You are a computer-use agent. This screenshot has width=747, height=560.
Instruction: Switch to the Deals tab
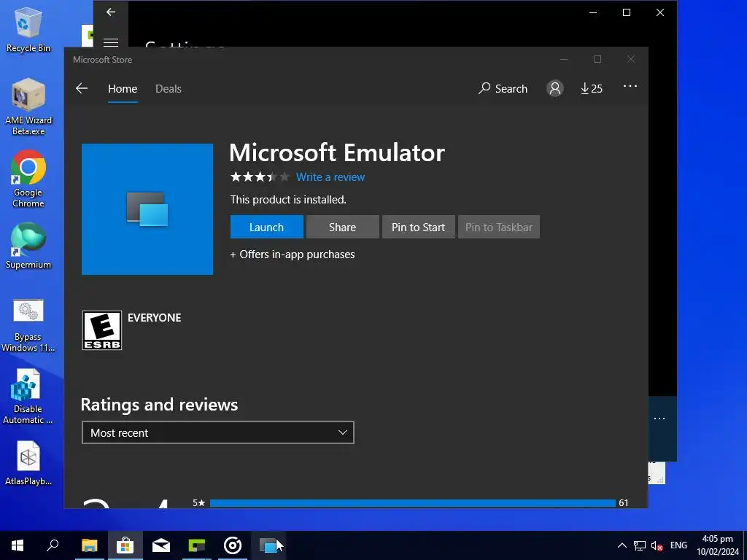169,88
